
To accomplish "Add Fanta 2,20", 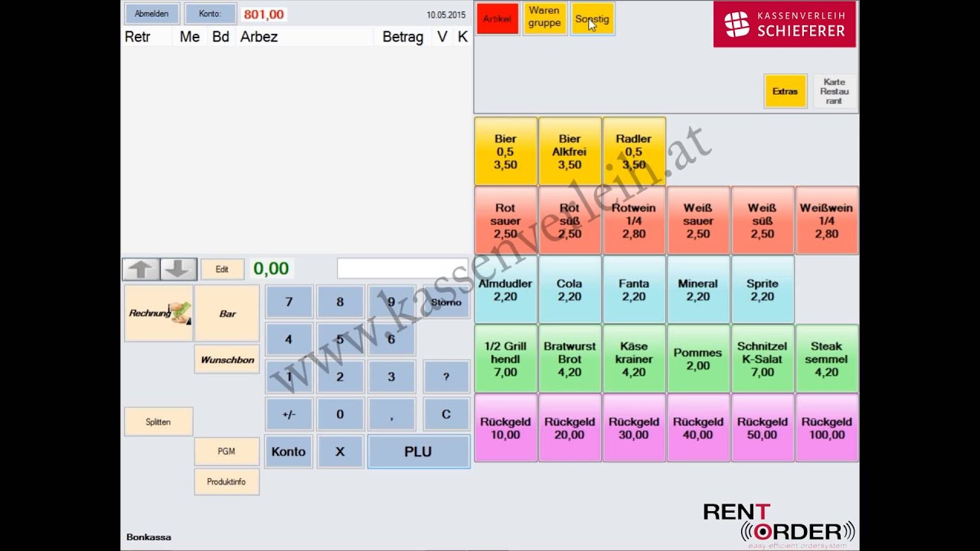I will [x=634, y=289].
